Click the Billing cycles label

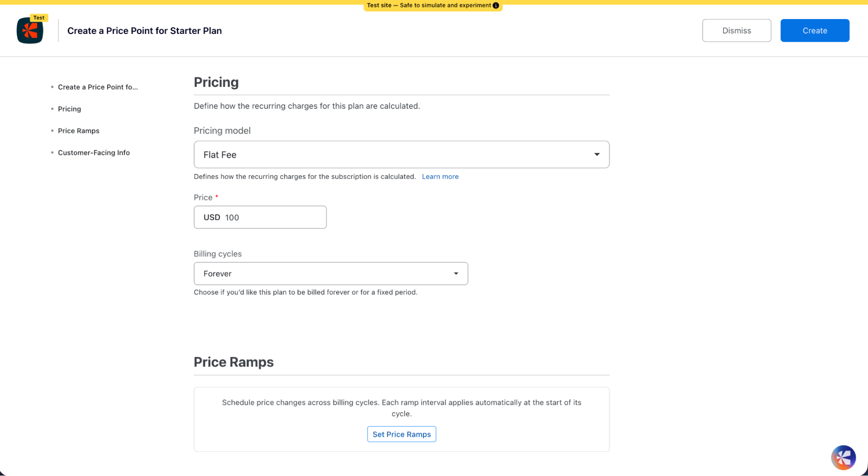point(218,254)
